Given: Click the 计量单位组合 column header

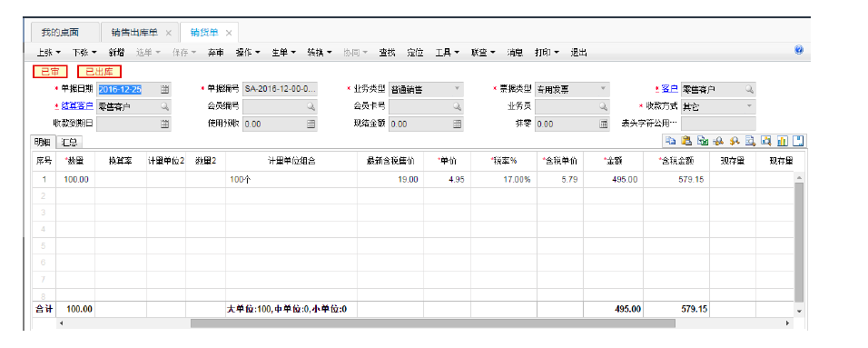Looking at the screenshot, I should (x=291, y=161).
